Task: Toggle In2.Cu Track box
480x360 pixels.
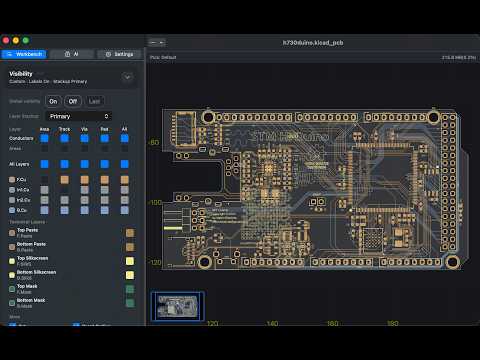Action: 65,200
